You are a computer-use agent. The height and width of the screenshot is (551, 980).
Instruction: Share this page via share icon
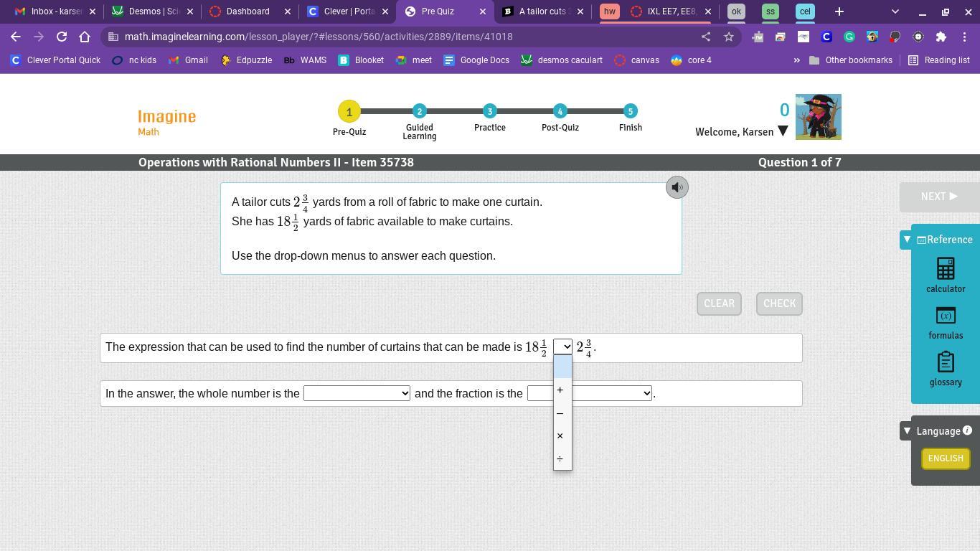pyautogui.click(x=706, y=37)
